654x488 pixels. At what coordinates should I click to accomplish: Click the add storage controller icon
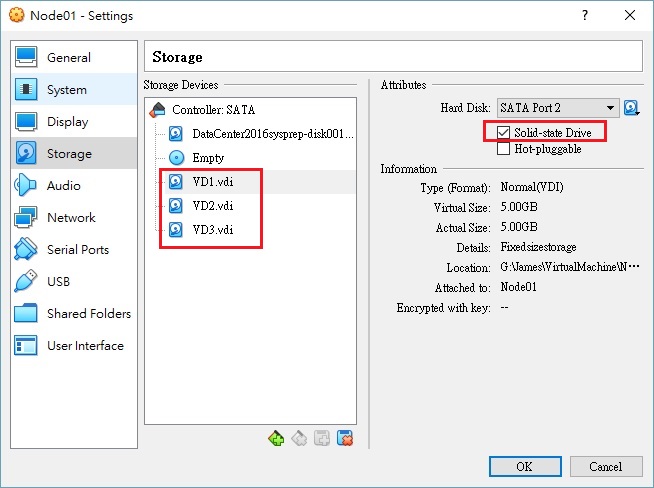[x=276, y=438]
